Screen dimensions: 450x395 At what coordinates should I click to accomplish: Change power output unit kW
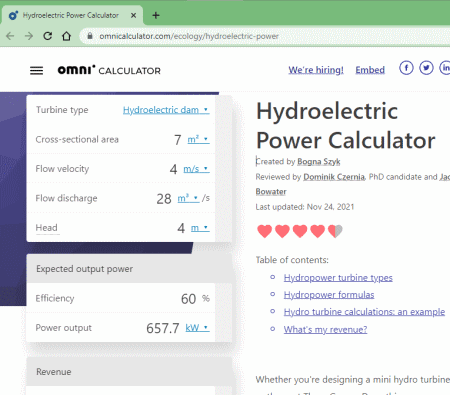(x=197, y=328)
